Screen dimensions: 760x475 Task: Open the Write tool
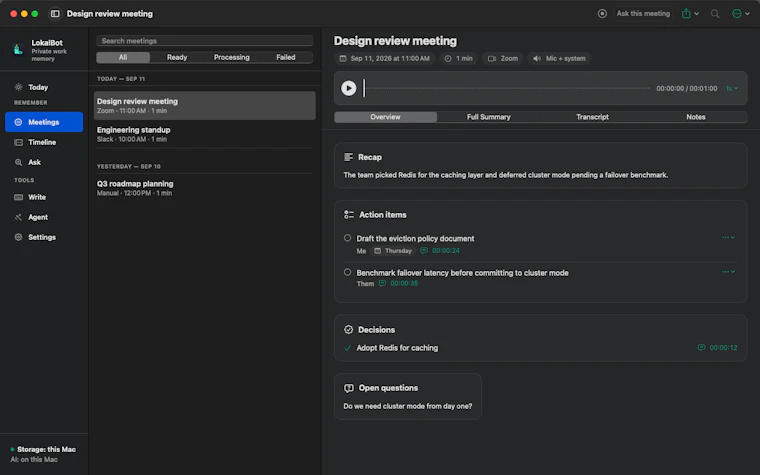coord(44,197)
